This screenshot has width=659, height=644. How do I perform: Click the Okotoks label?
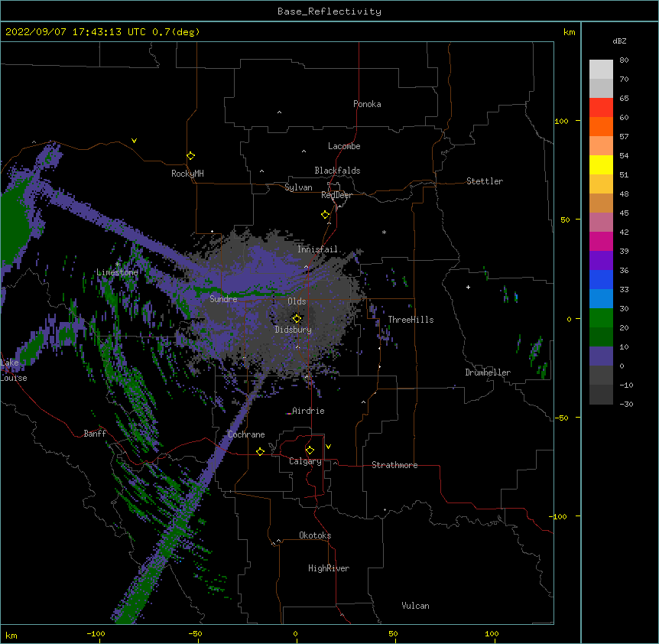pyautogui.click(x=315, y=535)
